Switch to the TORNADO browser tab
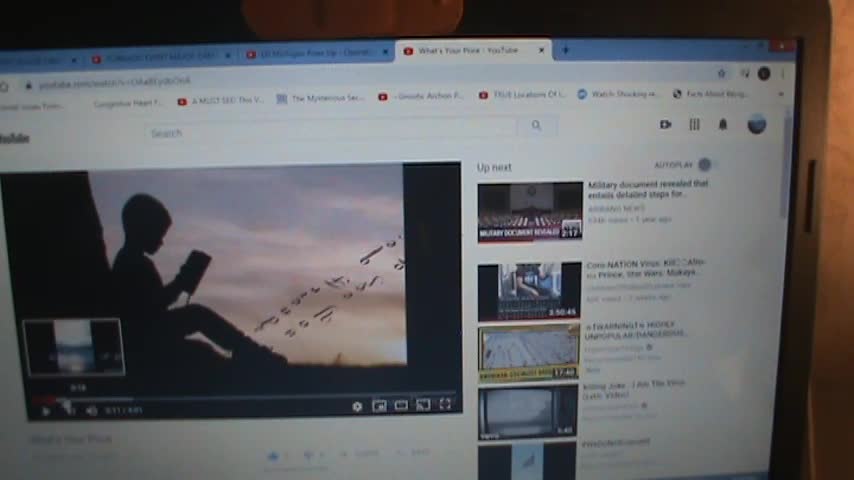854x480 pixels. pyautogui.click(x=161, y=57)
